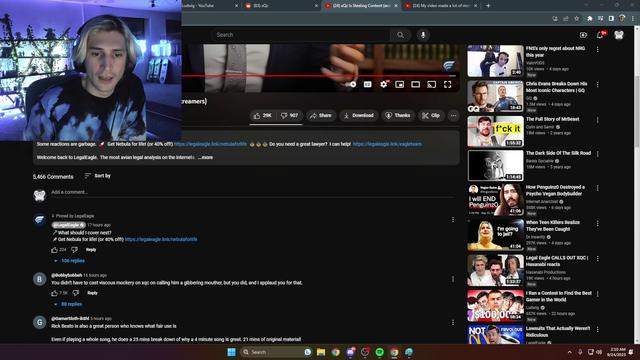
Task: Open YouTube notifications bell
Action: [x=600, y=35]
